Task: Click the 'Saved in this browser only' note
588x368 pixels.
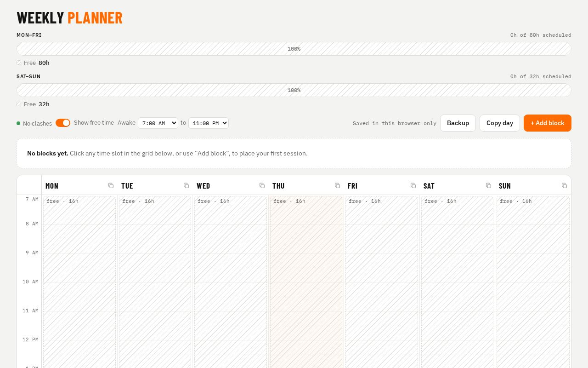Action: [x=395, y=123]
